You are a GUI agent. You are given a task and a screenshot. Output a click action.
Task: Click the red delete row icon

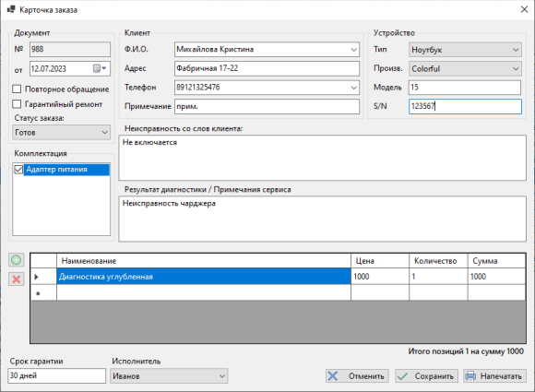pyautogui.click(x=16, y=279)
